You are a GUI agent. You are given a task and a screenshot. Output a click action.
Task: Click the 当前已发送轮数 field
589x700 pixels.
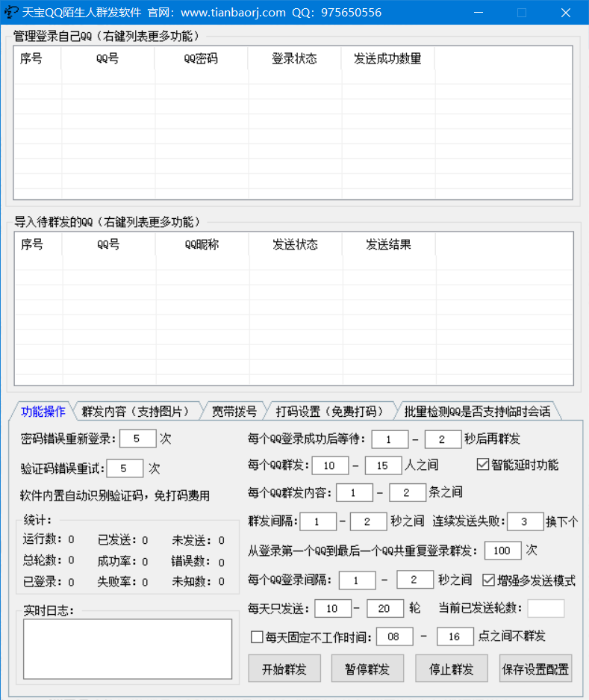click(x=546, y=608)
